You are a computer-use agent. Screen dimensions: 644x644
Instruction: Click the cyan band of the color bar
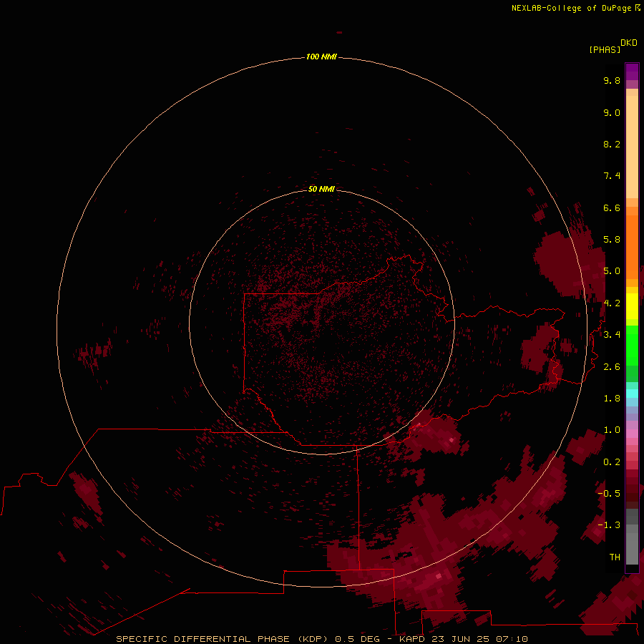tap(632, 393)
